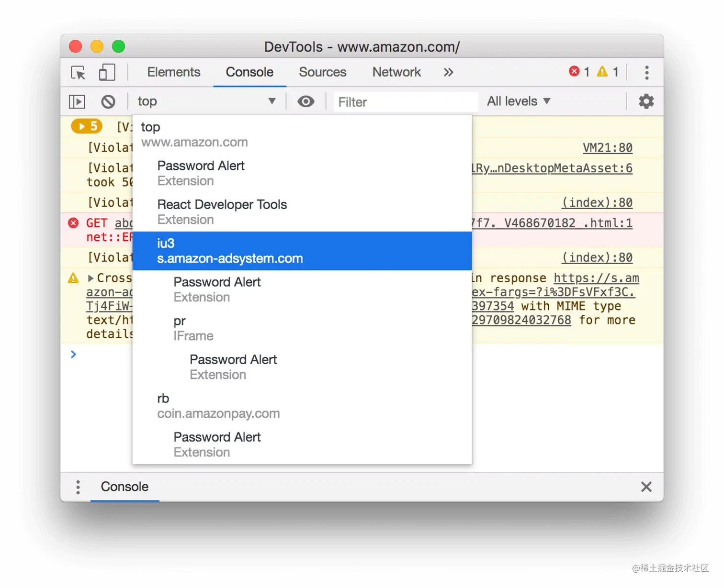
Task: Open the DevTools three-dot main menu
Action: 647,72
